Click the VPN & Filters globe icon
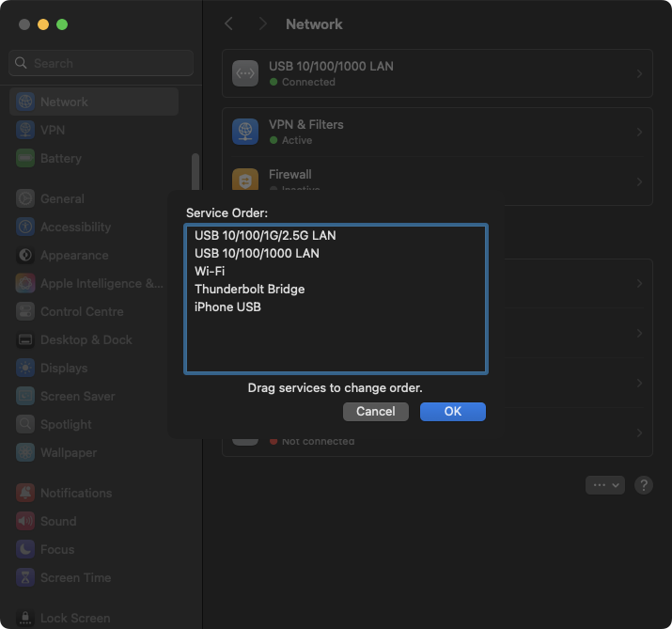 245,132
